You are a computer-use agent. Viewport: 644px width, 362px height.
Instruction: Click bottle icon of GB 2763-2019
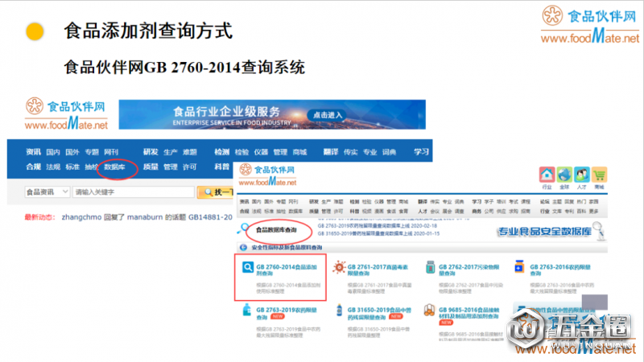[x=247, y=310]
